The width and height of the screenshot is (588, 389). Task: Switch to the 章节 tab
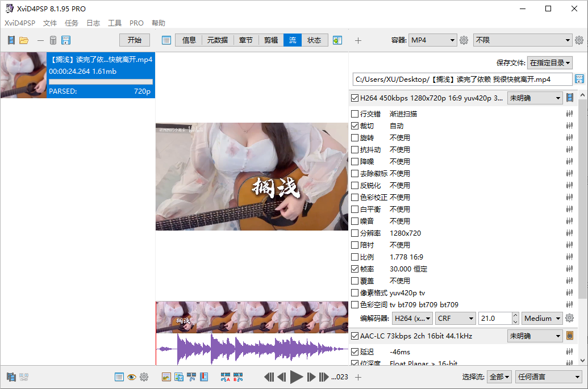[246, 40]
